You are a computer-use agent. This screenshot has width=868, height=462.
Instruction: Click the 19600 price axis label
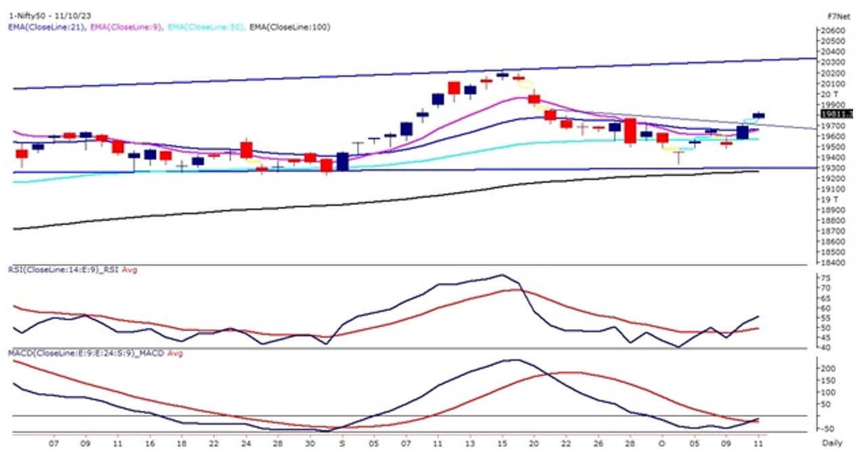(x=834, y=136)
